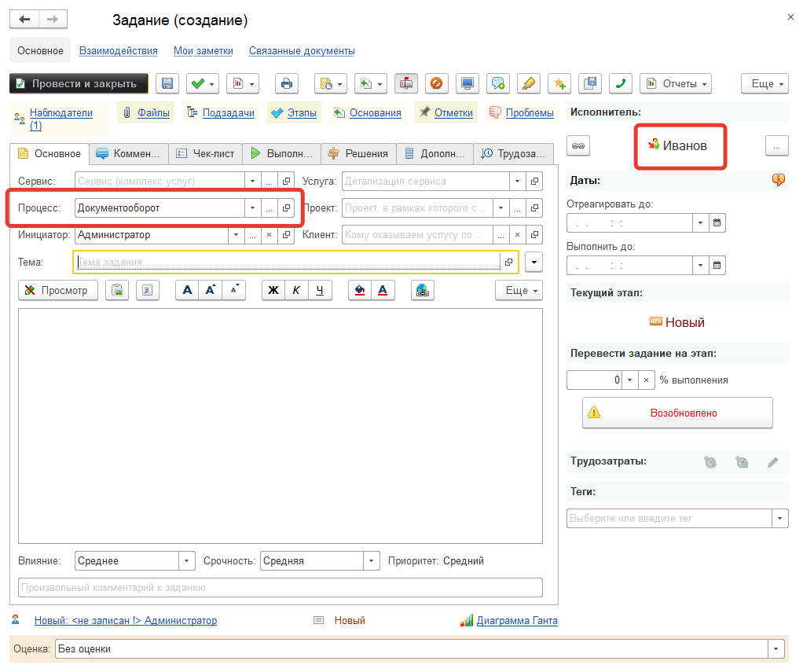
Task: Open the Оценка dropdown list
Action: click(777, 649)
